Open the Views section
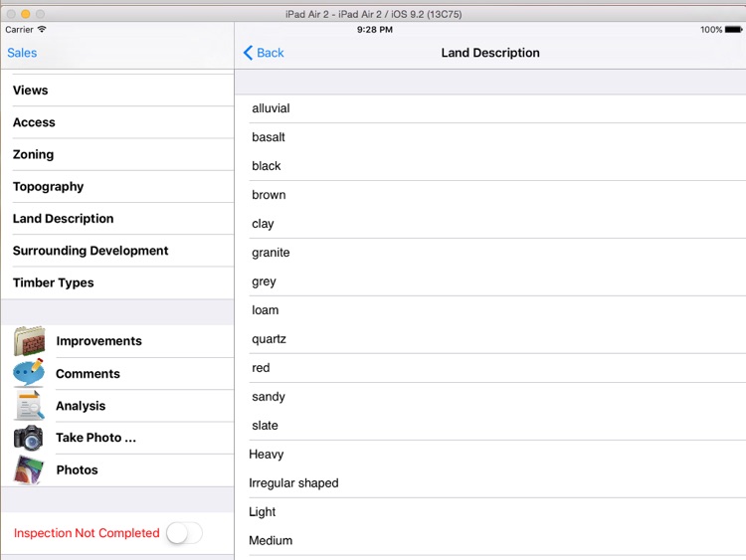The image size is (746, 560). click(x=117, y=91)
